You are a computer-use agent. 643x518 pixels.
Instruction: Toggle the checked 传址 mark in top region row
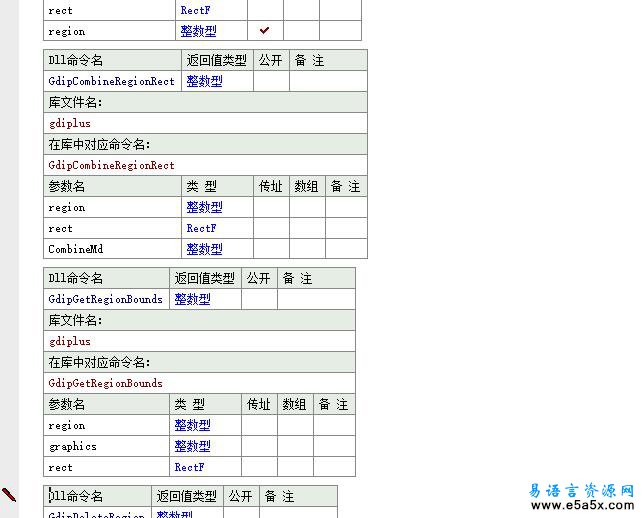tap(265, 31)
